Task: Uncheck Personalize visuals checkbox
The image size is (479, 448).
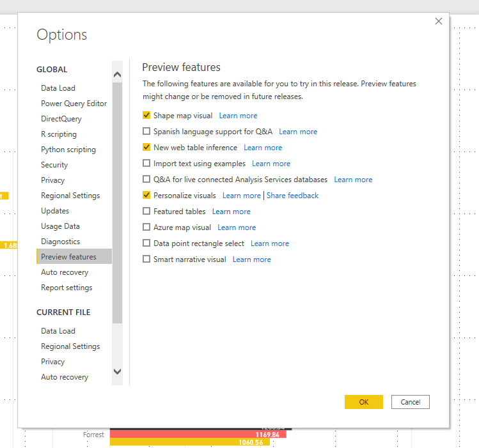Action: pyautogui.click(x=146, y=195)
